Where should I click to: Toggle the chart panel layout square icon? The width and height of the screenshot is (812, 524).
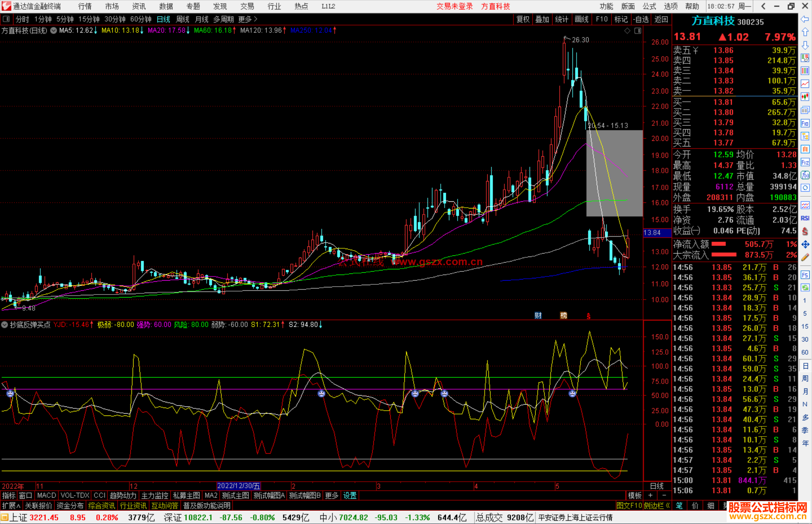coord(638,31)
